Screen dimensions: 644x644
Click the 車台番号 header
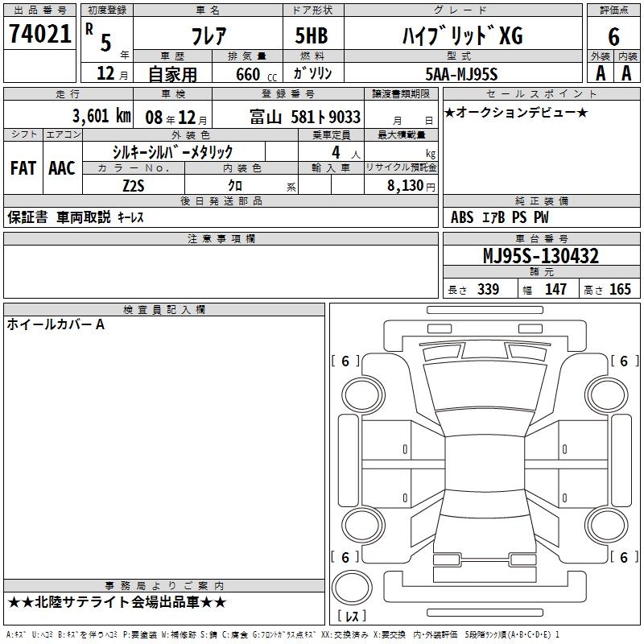pyautogui.click(x=541, y=238)
